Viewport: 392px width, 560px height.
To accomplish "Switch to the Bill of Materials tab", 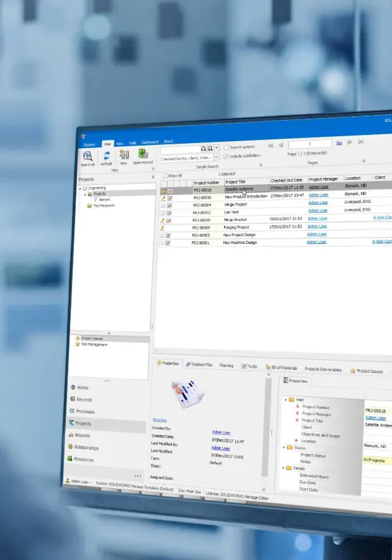I will pos(281,368).
